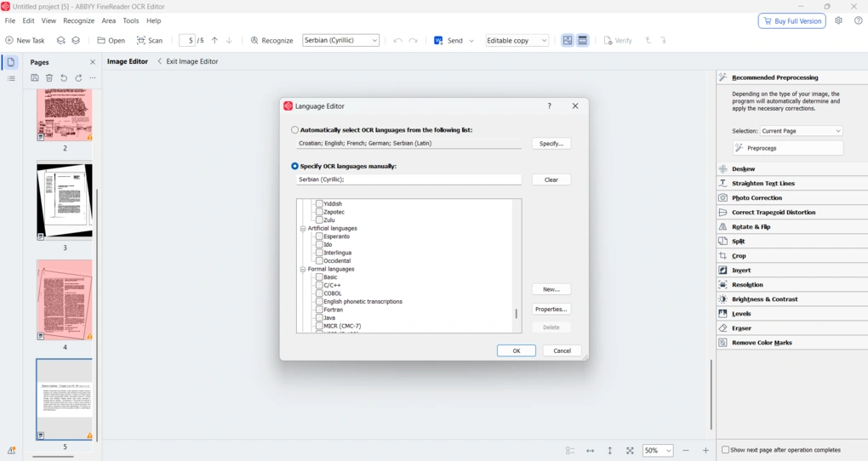The height and width of the screenshot is (461, 868).
Task: Check the Yiddish language checkbox
Action: [x=319, y=203]
